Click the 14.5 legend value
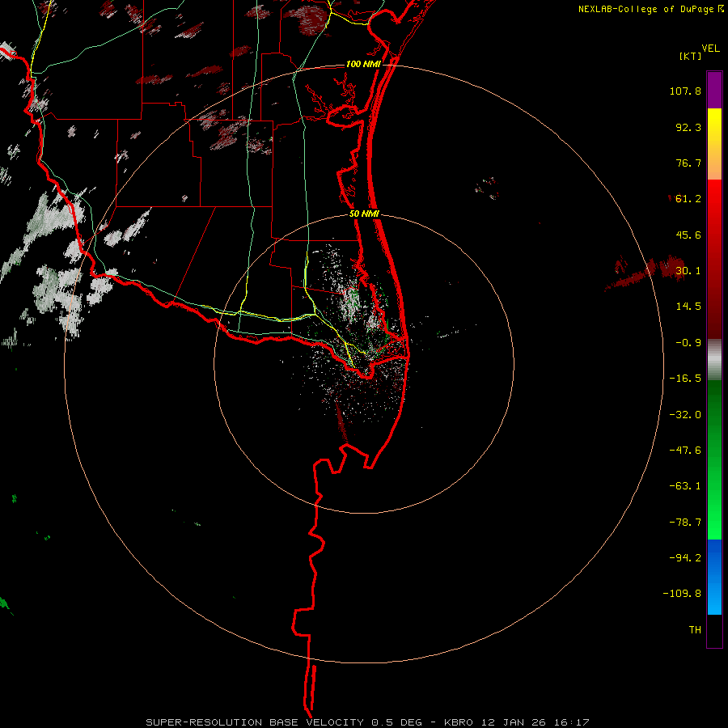This screenshot has width=728, height=728. tap(688, 307)
